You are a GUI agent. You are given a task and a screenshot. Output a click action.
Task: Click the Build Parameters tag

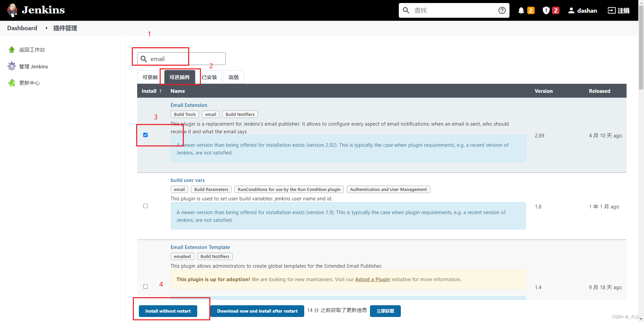[211, 189]
